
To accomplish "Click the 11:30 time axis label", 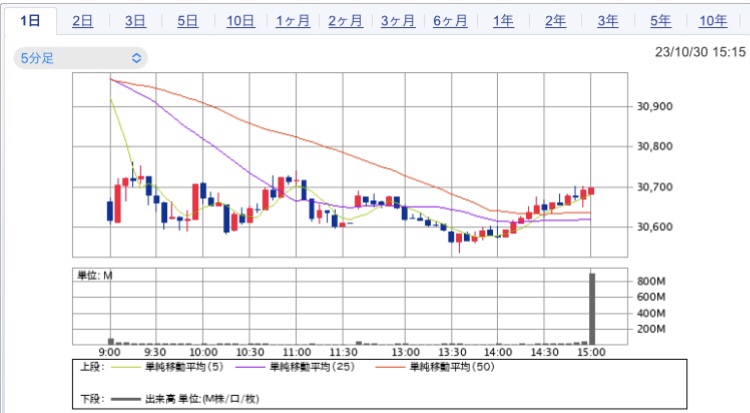I will pyautogui.click(x=343, y=353).
